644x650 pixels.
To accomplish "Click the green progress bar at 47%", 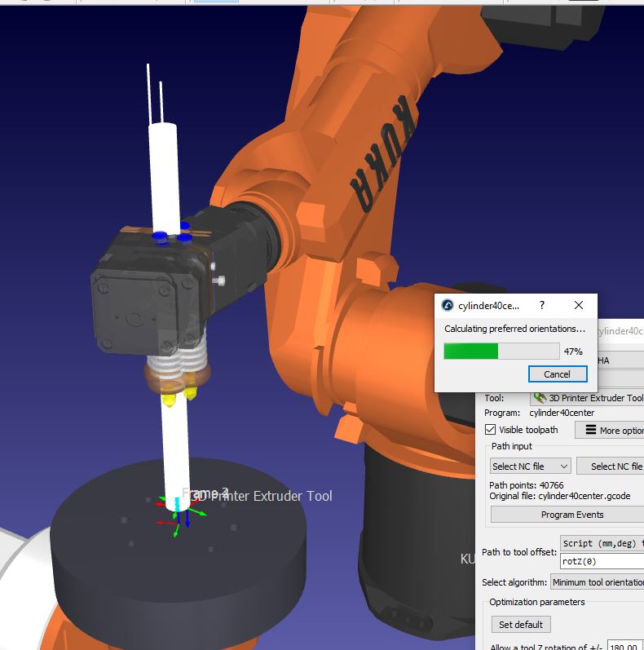I will click(x=501, y=352).
